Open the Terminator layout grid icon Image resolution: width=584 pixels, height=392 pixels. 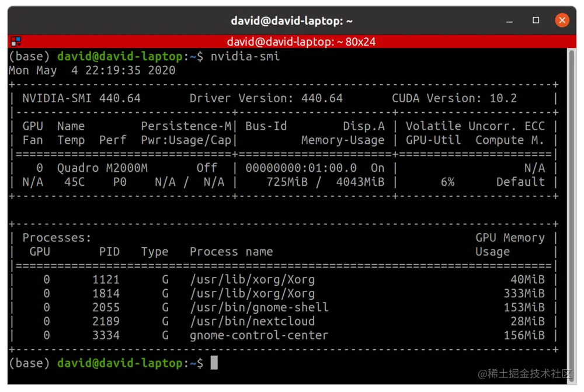pos(16,41)
